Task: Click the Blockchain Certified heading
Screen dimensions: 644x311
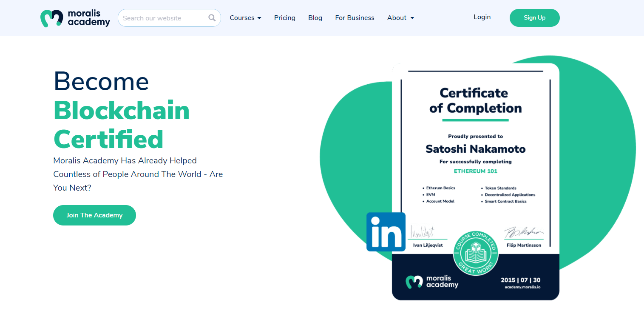Action: coord(122,124)
